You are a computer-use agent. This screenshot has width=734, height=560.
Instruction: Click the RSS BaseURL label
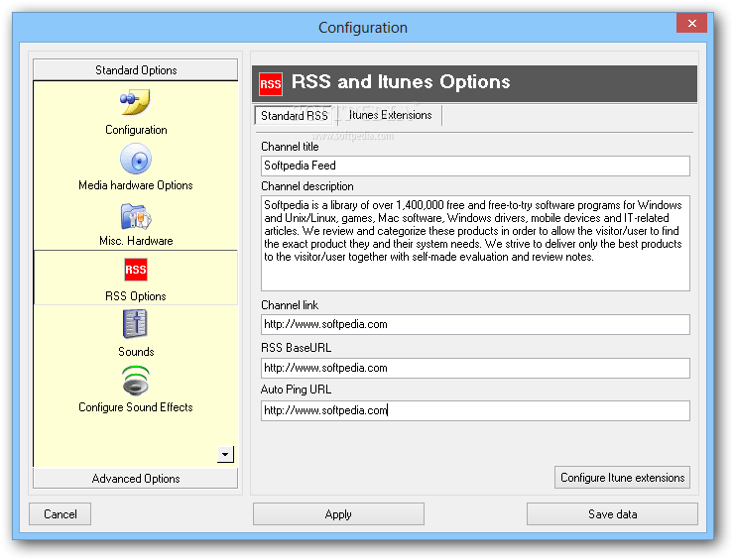click(x=296, y=348)
